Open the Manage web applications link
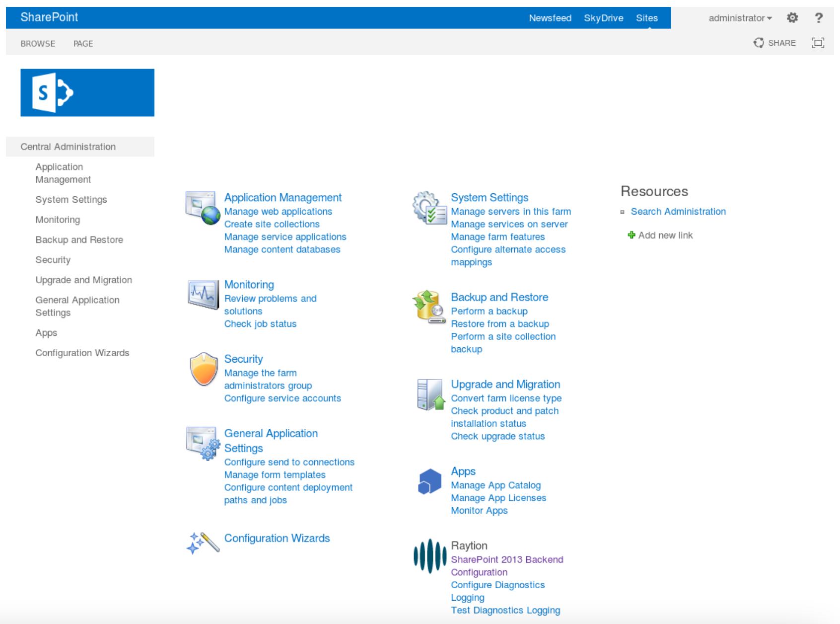The height and width of the screenshot is (624, 840). click(278, 212)
